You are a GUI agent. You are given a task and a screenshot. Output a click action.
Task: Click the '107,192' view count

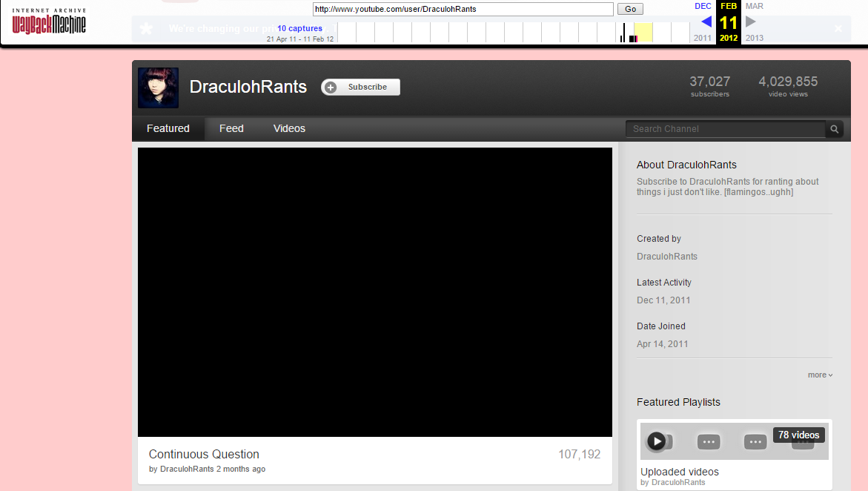579,455
